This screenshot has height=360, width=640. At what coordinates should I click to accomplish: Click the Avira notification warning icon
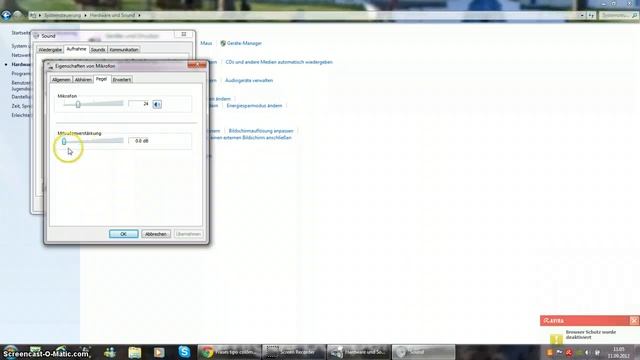(x=556, y=338)
